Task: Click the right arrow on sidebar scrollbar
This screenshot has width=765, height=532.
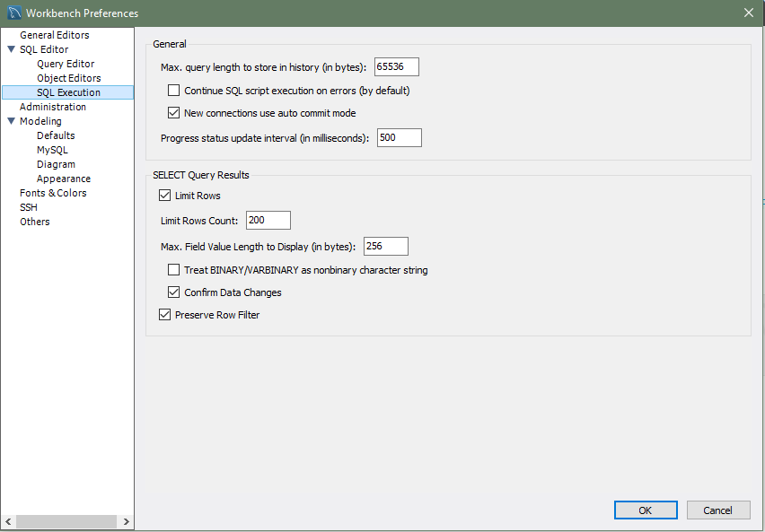Action: [127, 520]
